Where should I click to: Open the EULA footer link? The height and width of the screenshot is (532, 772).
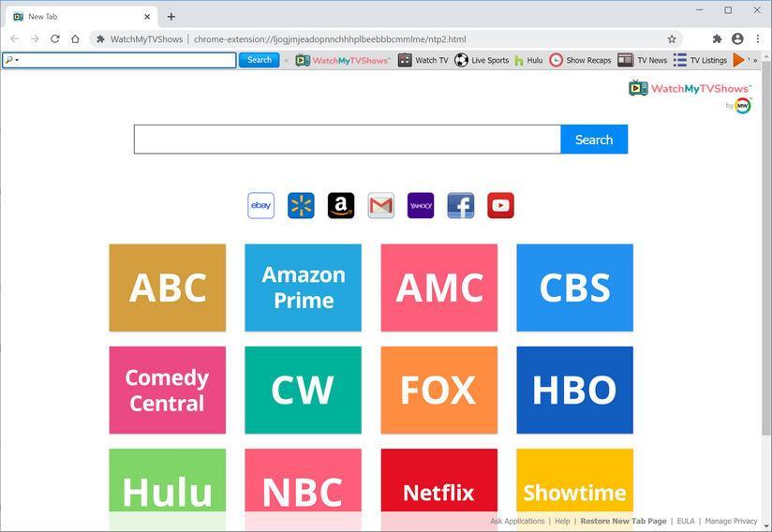[x=686, y=521]
